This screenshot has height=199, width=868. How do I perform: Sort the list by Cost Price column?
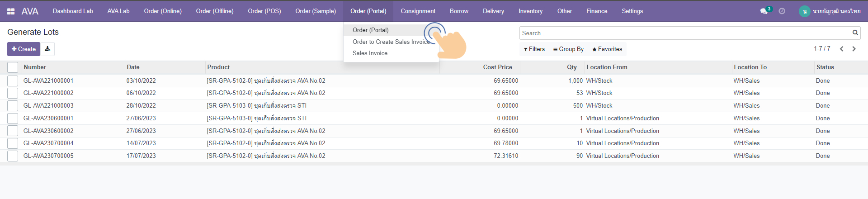[497, 67]
